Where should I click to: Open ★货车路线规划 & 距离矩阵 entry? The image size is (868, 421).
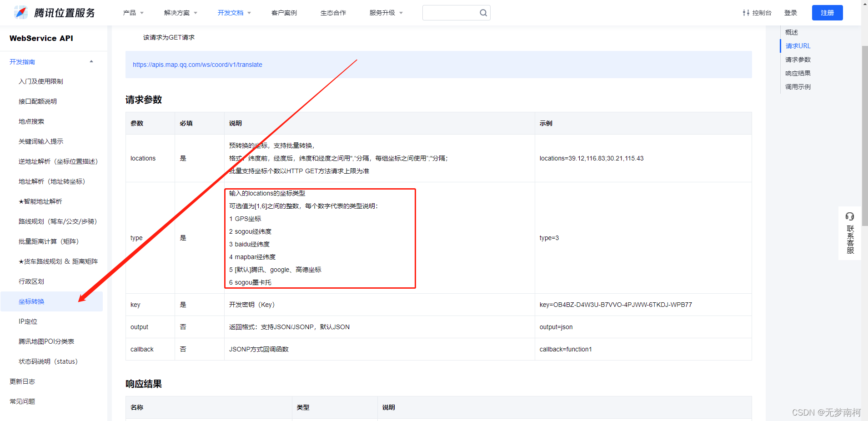pyautogui.click(x=58, y=261)
